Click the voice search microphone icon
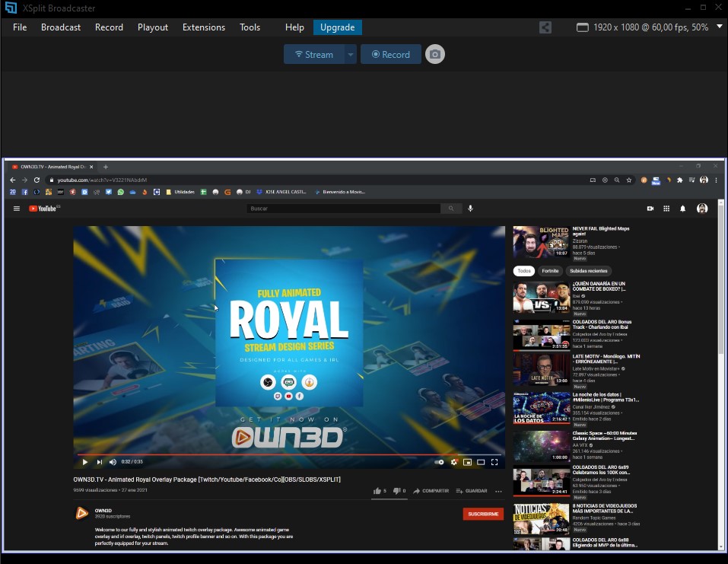Image resolution: width=728 pixels, height=564 pixels. (x=471, y=209)
